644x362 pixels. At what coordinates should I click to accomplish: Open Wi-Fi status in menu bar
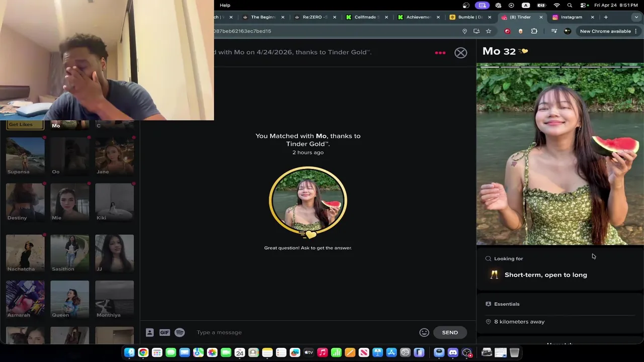pyautogui.click(x=556, y=5)
